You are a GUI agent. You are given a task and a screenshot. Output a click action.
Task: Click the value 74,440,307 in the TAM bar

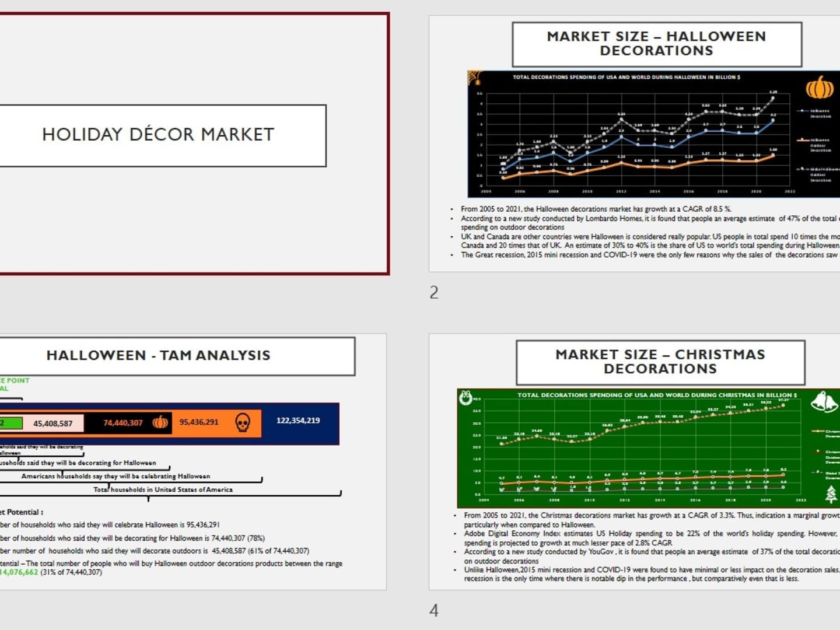pos(123,423)
